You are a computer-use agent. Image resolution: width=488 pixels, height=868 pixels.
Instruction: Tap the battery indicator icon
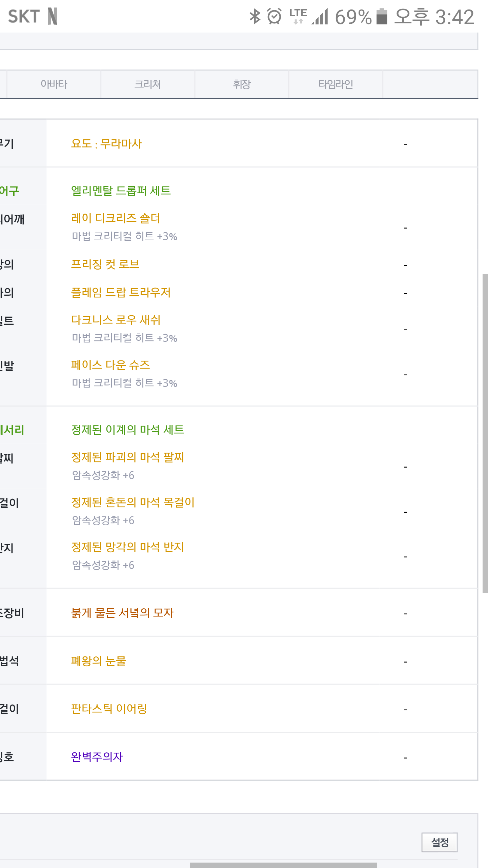click(x=382, y=17)
